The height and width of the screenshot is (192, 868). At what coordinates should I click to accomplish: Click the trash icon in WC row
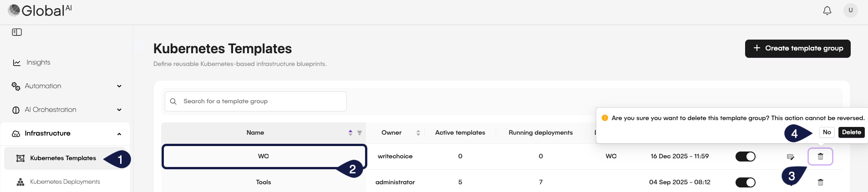click(x=820, y=157)
